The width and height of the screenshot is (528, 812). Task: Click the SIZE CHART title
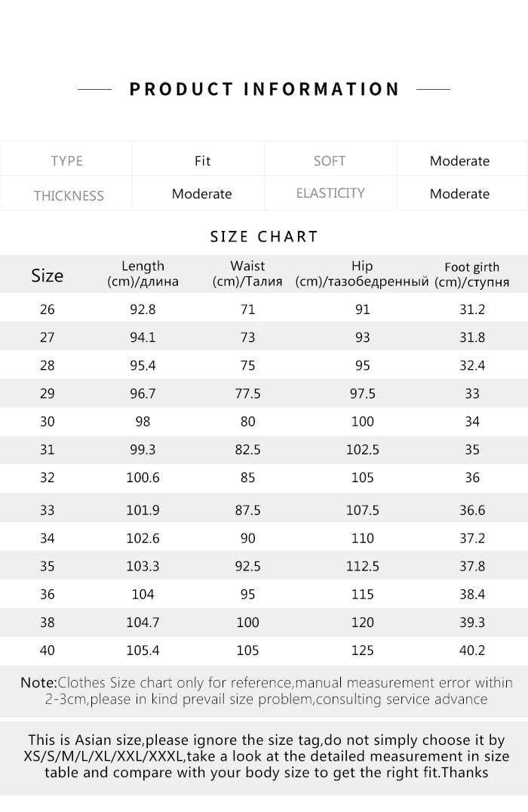264,237
